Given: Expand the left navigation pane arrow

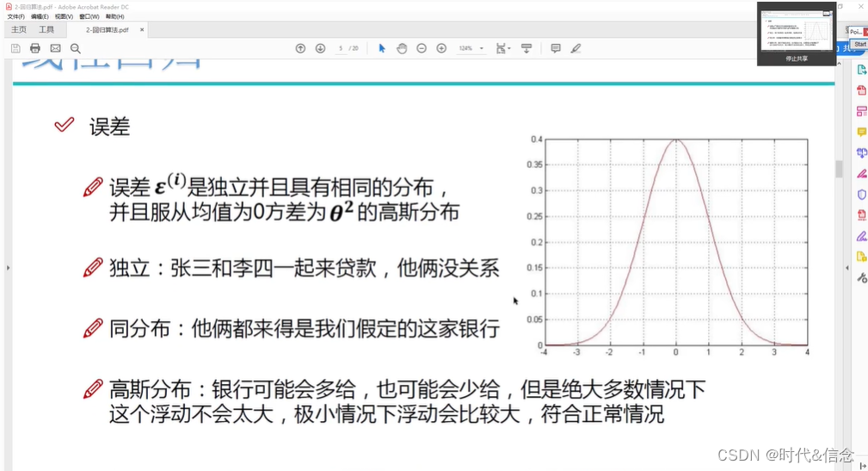Looking at the screenshot, I should tap(8, 269).
